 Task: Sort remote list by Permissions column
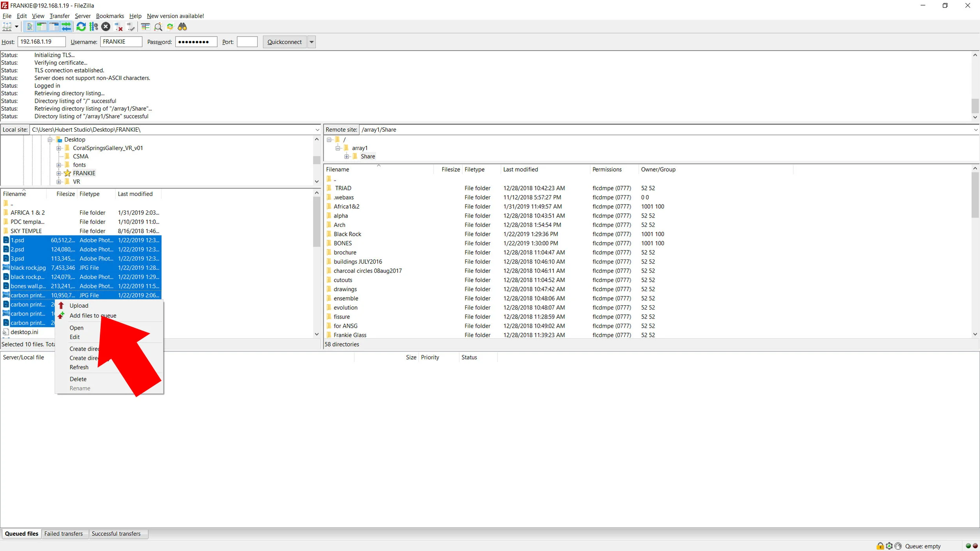(x=614, y=169)
